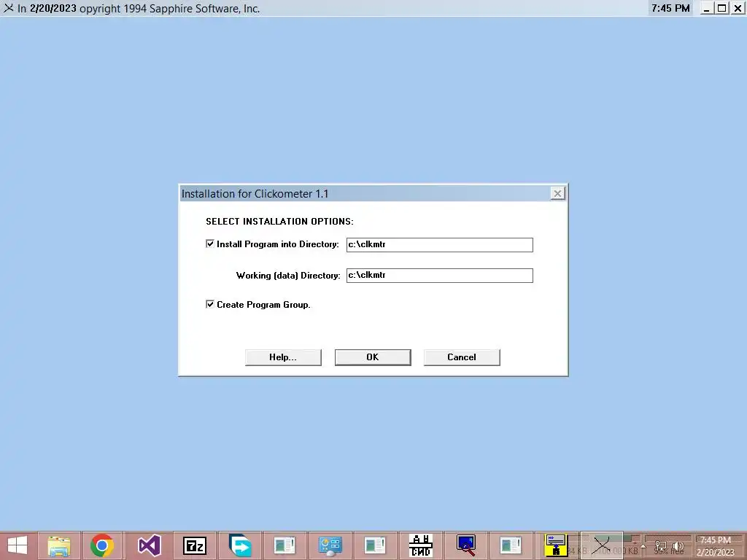
Task: Open the network tray icon
Action: (x=661, y=547)
